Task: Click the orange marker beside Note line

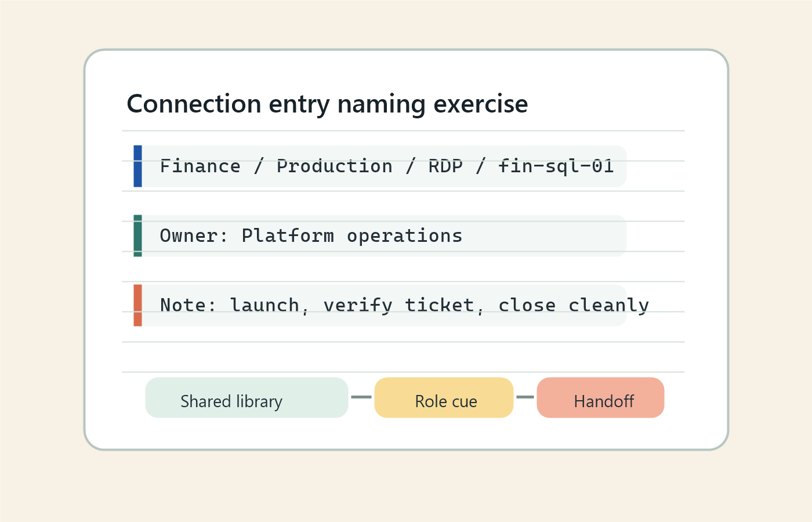Action: point(137,305)
